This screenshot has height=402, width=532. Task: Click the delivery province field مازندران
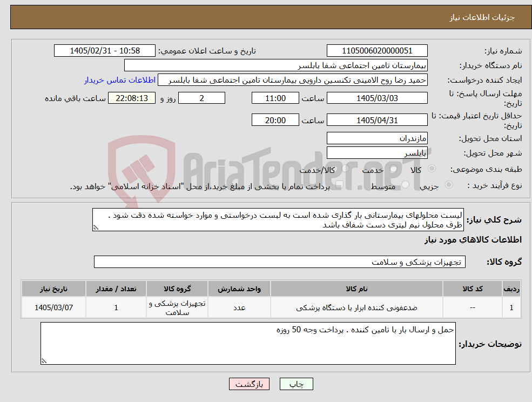click(x=377, y=138)
